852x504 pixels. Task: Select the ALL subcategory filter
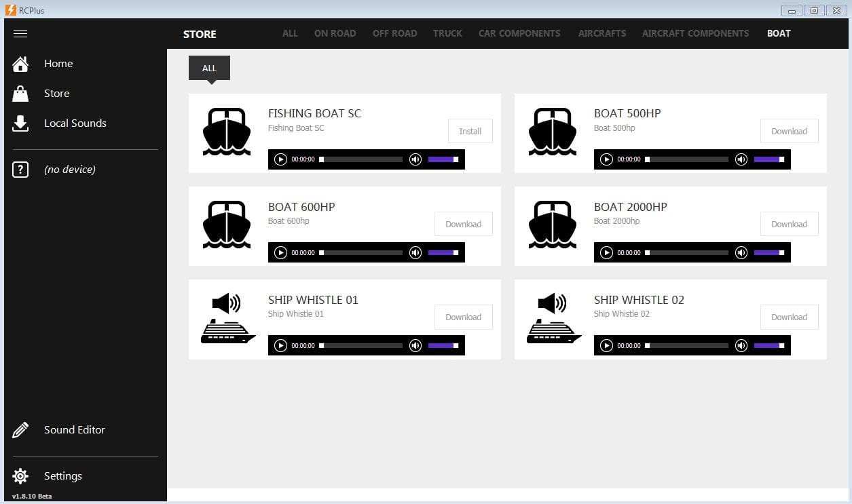tap(209, 68)
